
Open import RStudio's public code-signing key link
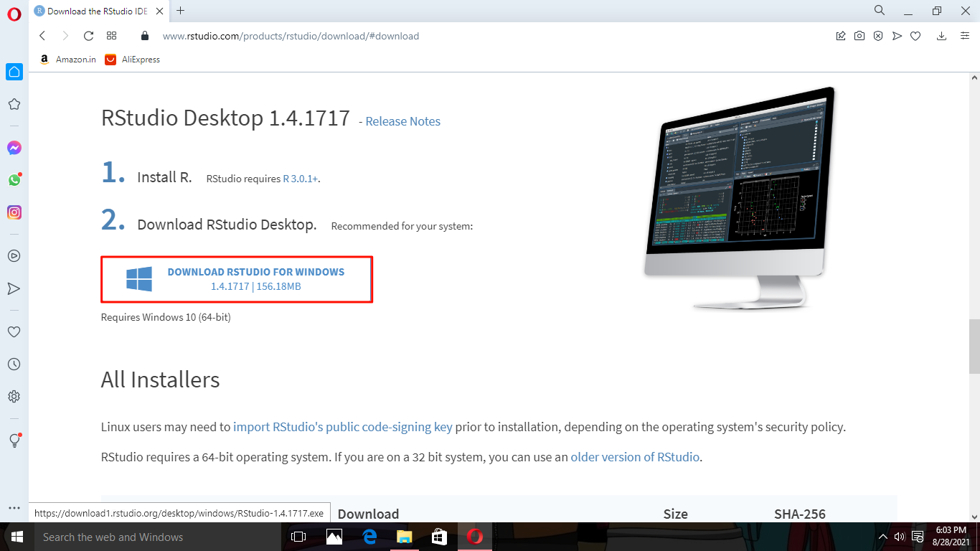tap(343, 427)
